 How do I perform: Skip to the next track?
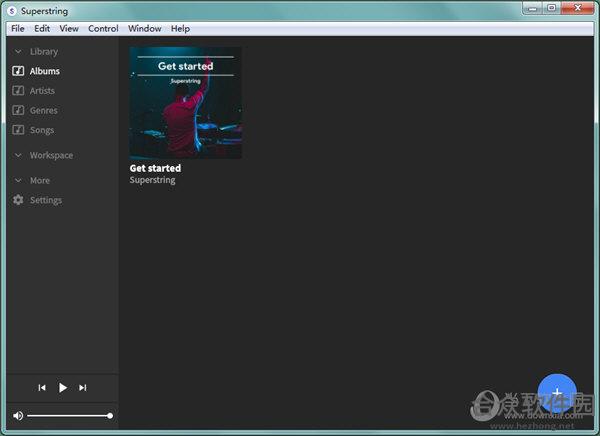tap(83, 388)
